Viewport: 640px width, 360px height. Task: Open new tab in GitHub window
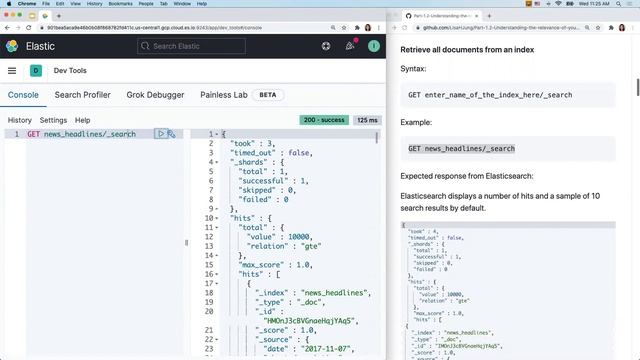pos(489,16)
